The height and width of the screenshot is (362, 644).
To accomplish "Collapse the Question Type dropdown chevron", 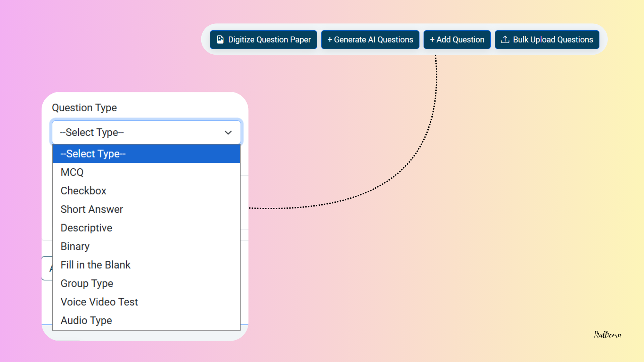I will pos(228,132).
